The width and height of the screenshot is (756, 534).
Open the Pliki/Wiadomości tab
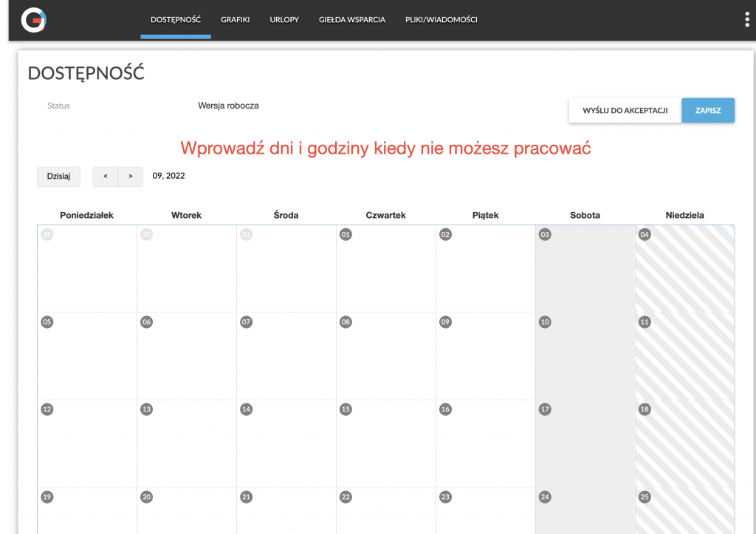441,20
